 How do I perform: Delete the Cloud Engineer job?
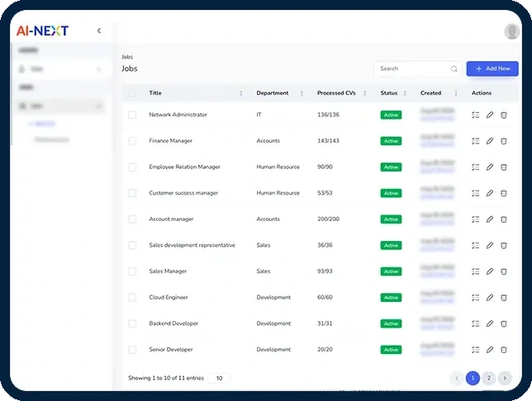coord(504,298)
